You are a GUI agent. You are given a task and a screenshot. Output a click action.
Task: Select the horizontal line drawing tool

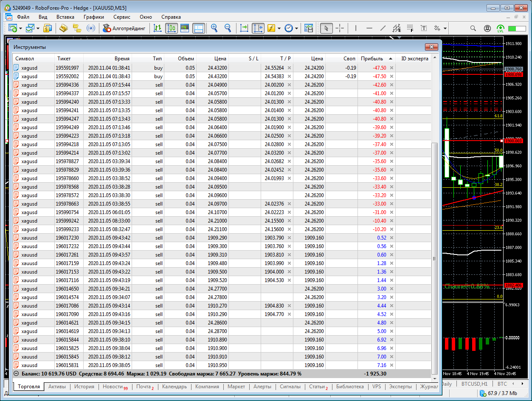coord(369,28)
